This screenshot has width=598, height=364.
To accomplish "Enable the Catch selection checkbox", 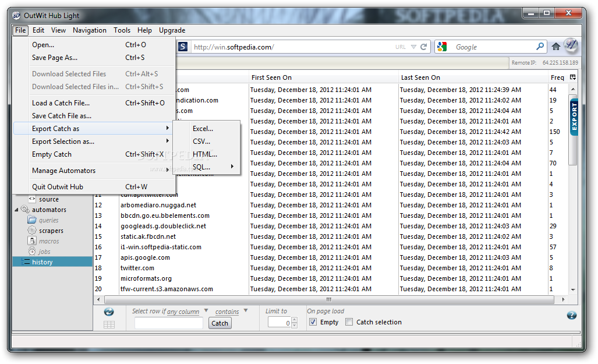I will 349,321.
